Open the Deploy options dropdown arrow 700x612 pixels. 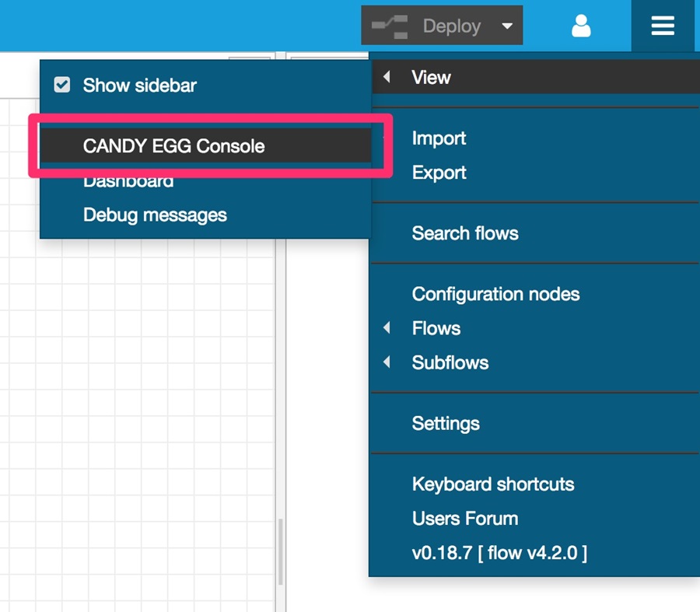(507, 26)
